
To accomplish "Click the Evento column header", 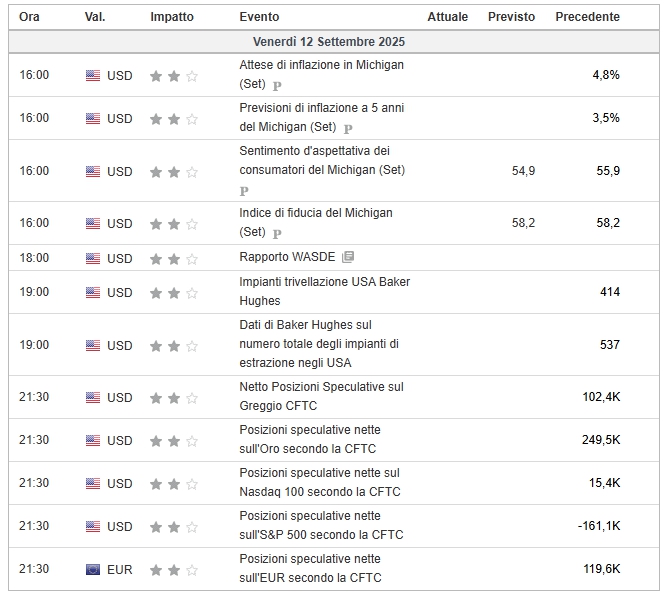I will tap(259, 17).
